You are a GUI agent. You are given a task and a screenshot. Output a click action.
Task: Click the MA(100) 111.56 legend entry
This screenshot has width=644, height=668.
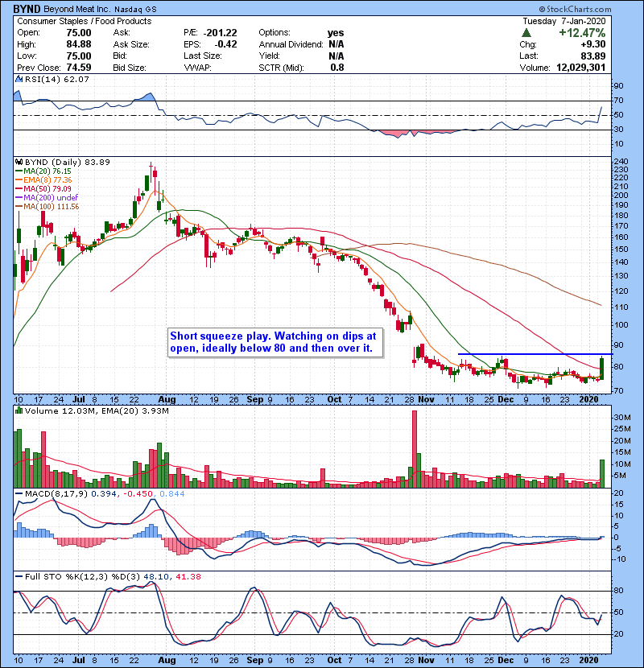(x=47, y=207)
